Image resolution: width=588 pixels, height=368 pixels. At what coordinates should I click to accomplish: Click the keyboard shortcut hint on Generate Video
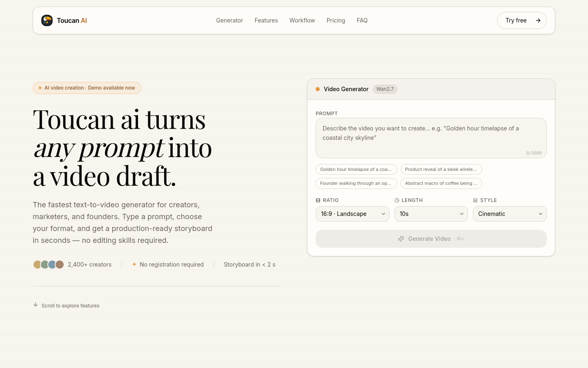(460, 239)
